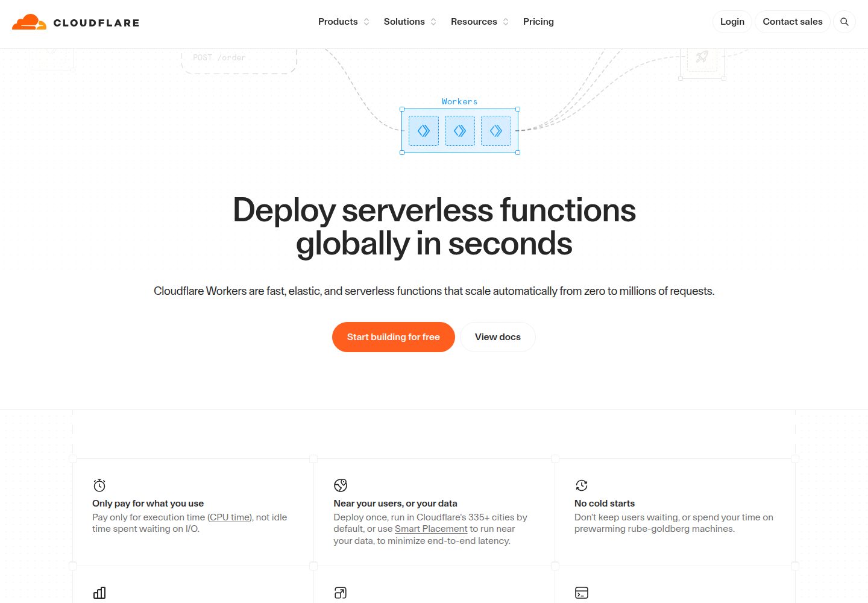Click the terminal icon in bottom row
The image size is (868, 603).
click(582, 593)
